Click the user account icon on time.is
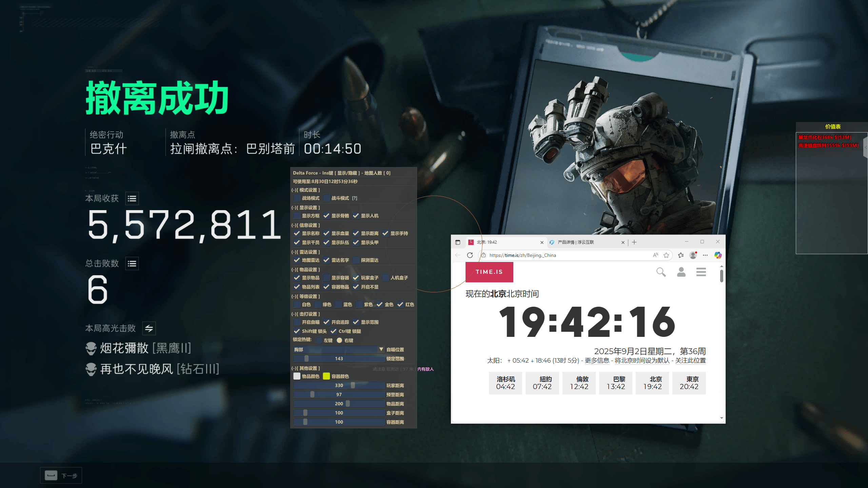The width and height of the screenshot is (868, 488). point(681,272)
